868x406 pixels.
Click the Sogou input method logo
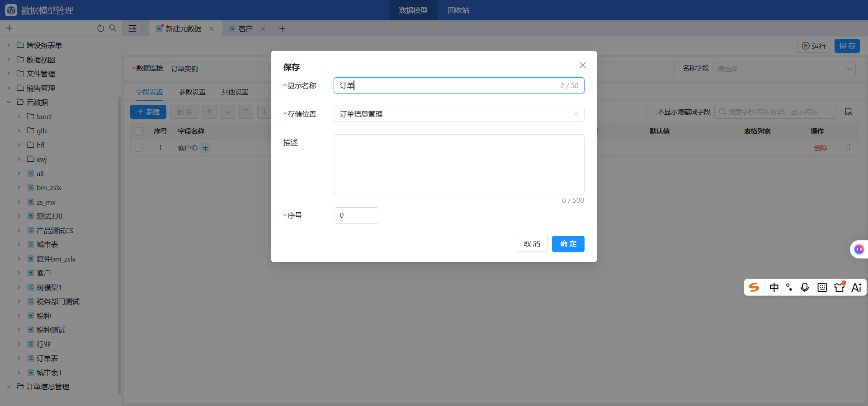tap(754, 287)
